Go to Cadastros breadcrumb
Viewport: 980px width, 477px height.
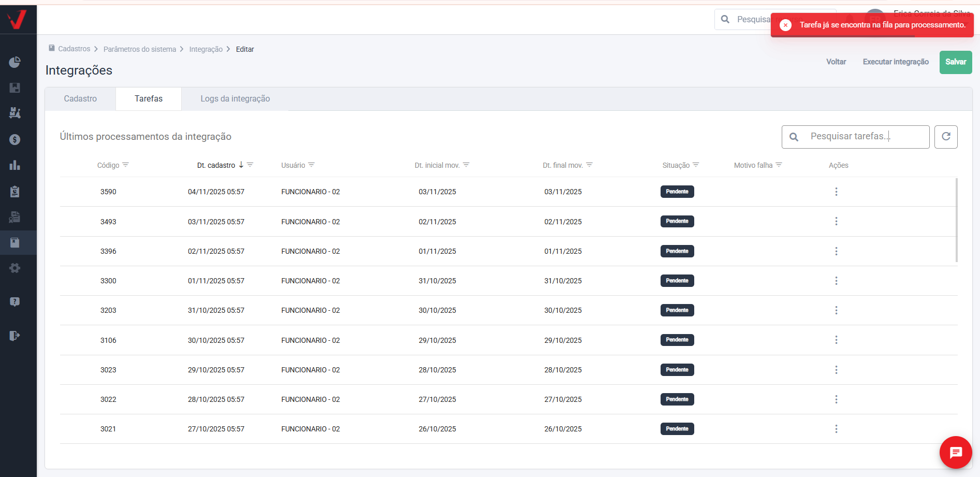pyautogui.click(x=74, y=49)
